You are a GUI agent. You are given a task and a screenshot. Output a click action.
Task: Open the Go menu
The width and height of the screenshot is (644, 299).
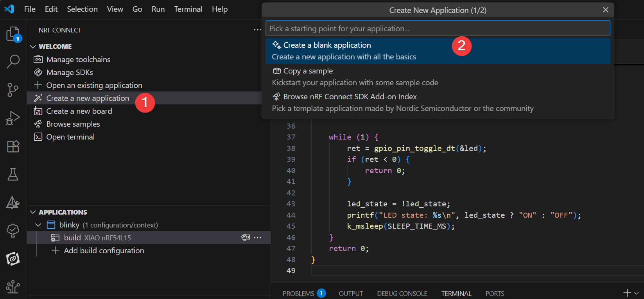(x=137, y=9)
